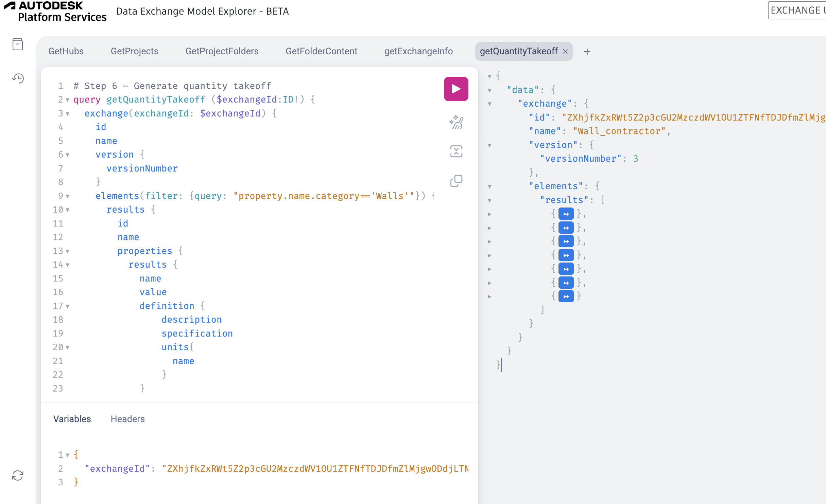826x504 pixels.
Task: Open the GetProjectFolders tab
Action: coord(222,51)
